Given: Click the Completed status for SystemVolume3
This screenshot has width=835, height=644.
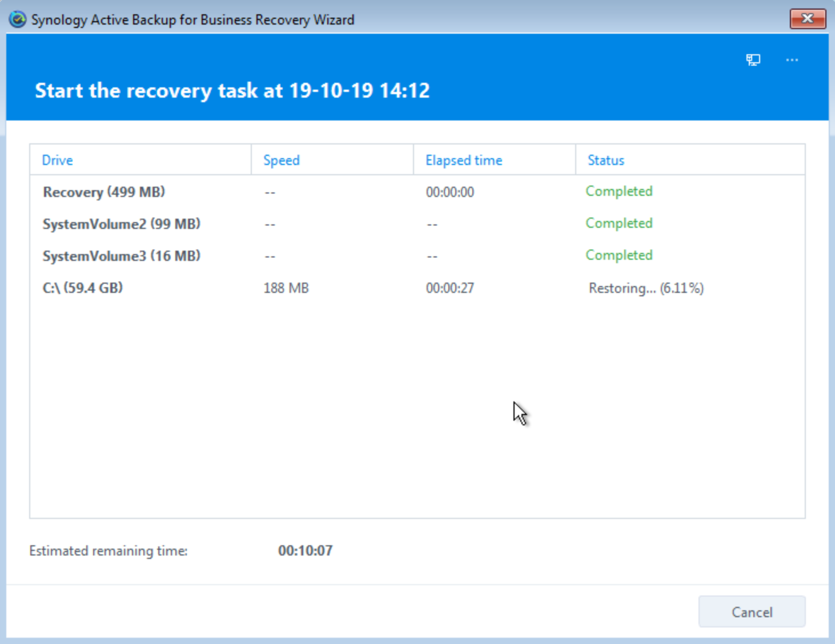Looking at the screenshot, I should [x=619, y=255].
